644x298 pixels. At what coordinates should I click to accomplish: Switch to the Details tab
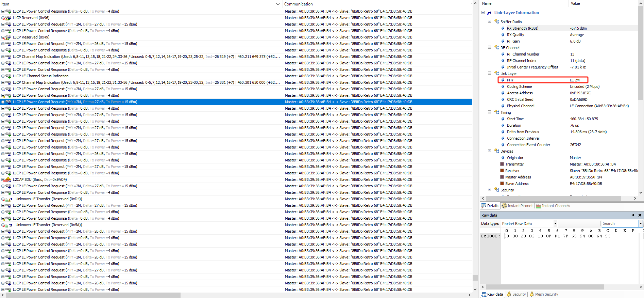coord(490,206)
